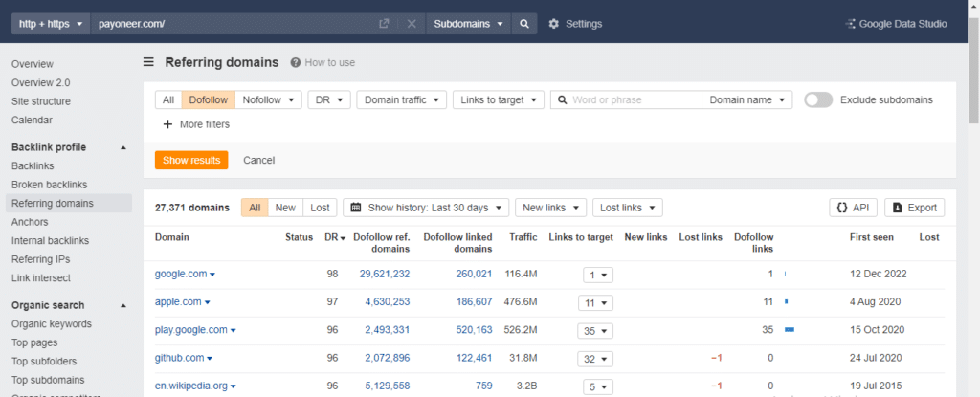Open the Domain name scope dropdown
The image size is (980, 397).
pos(746,100)
